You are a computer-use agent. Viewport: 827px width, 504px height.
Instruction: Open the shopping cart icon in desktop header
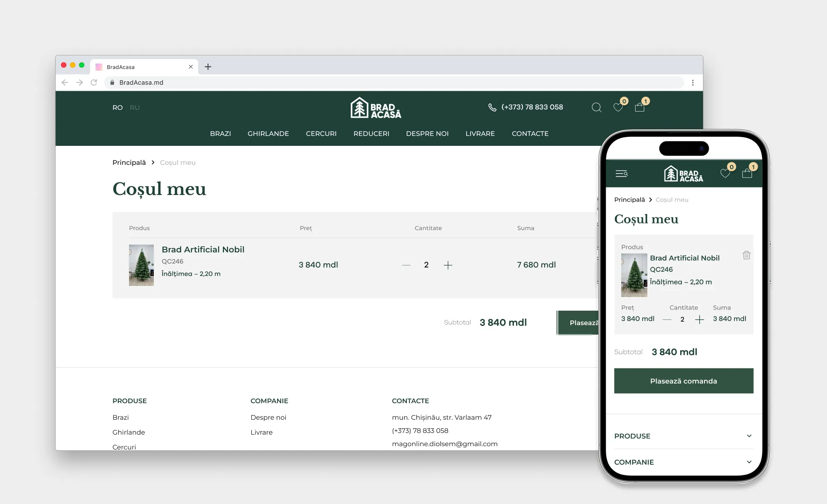coord(640,107)
